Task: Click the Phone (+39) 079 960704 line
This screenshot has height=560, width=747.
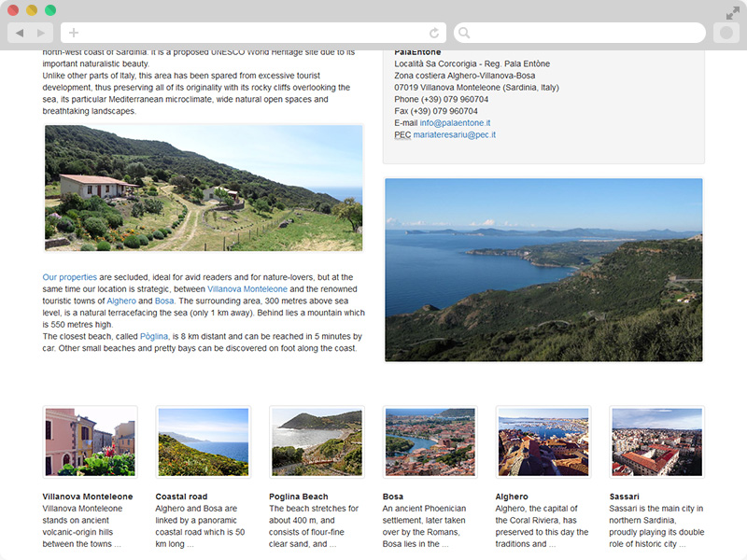Action: click(x=441, y=99)
